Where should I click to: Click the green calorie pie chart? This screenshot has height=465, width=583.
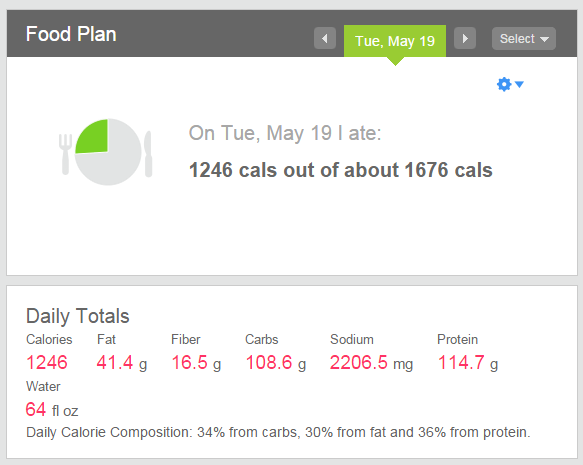(x=108, y=152)
